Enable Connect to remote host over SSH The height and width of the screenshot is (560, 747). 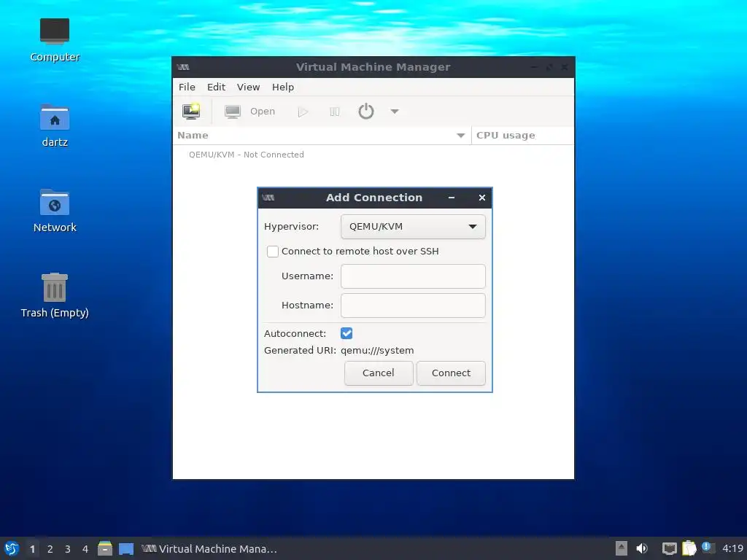pos(273,252)
